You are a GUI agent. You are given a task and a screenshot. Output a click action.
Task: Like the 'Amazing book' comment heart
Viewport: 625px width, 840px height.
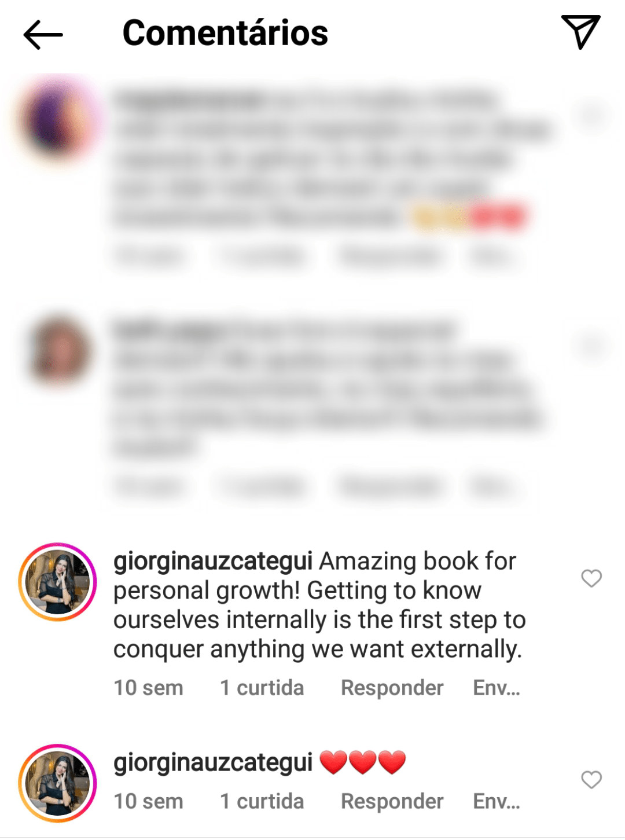(x=591, y=578)
